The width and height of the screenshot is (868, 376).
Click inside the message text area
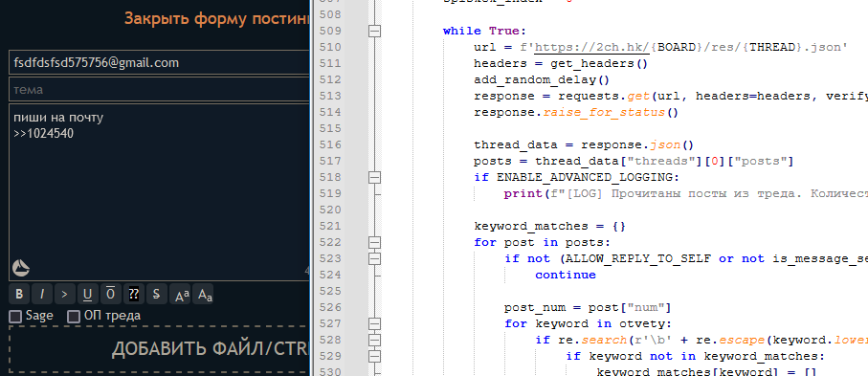point(160,192)
